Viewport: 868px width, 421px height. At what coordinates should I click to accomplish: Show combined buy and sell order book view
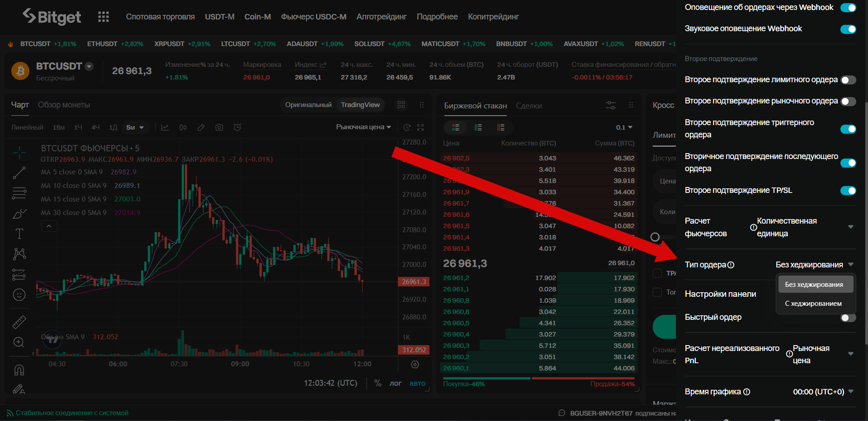(456, 127)
